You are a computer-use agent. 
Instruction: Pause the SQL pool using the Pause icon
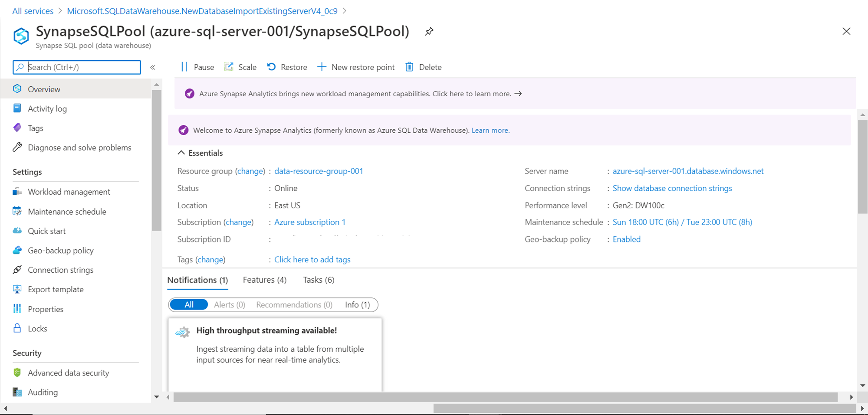click(x=184, y=67)
